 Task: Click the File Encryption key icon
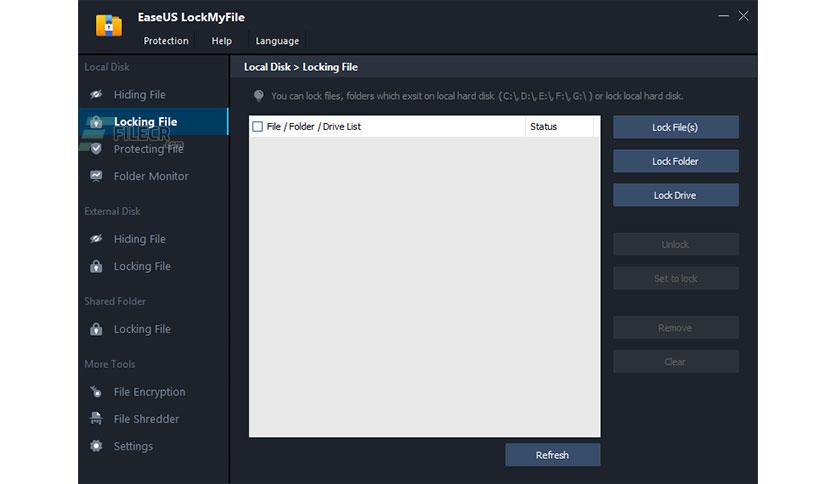[96, 392]
